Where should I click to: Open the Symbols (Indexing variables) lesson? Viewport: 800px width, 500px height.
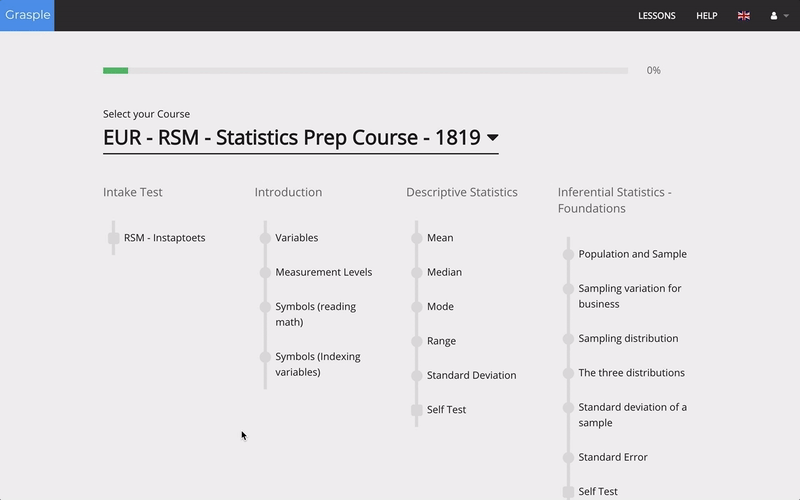click(x=318, y=364)
